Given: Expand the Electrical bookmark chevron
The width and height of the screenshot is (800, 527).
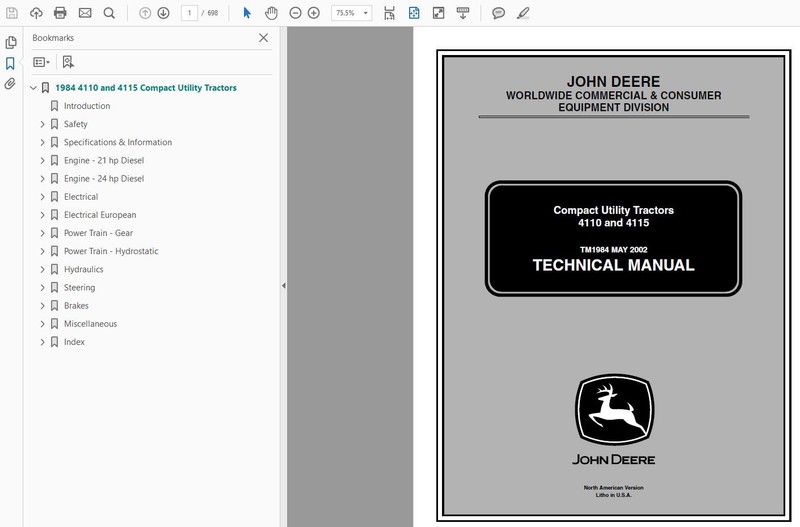Looking at the screenshot, I should tap(42, 197).
